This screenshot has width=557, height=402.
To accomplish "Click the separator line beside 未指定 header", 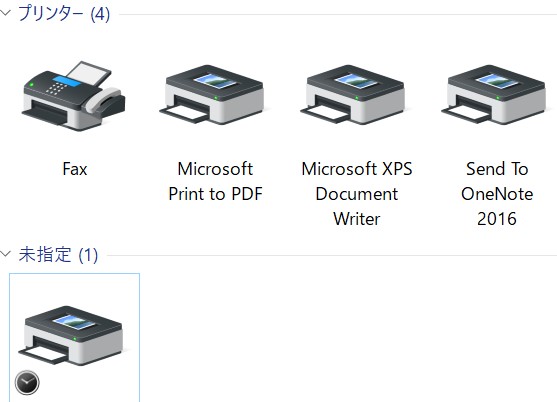I will [x=332, y=255].
